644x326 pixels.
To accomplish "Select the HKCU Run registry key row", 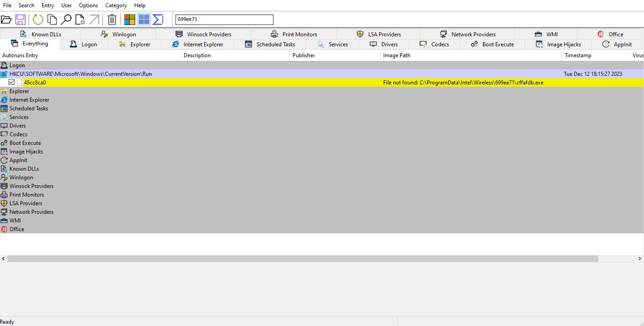I will point(322,74).
